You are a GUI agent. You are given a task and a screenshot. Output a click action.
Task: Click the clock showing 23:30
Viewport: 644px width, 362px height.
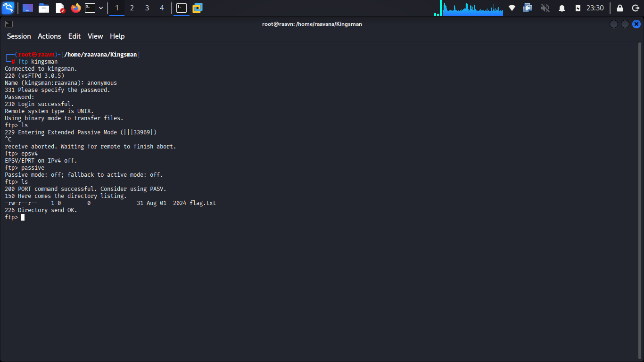(x=595, y=8)
